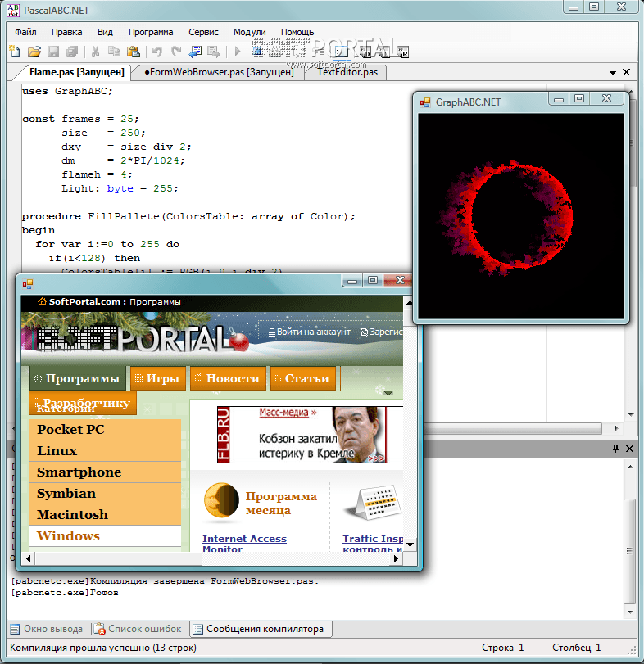The height and width of the screenshot is (664, 644).
Task: Select Smartphone category
Action: point(105,472)
